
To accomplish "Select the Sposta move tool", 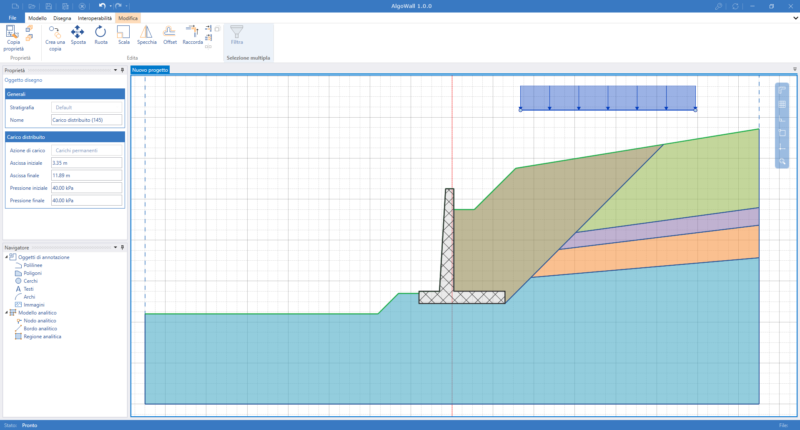I will 78,35.
